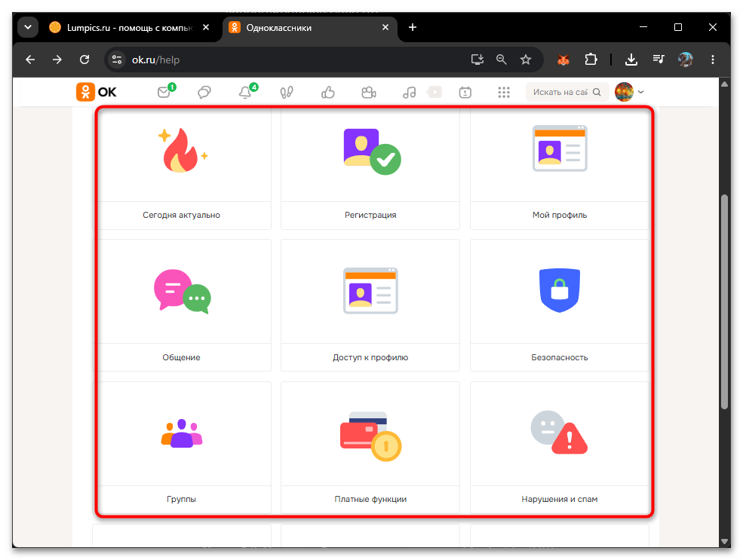Viewport: 743px width, 560px height.
Task: Click the install app icon in address bar
Action: click(x=477, y=60)
